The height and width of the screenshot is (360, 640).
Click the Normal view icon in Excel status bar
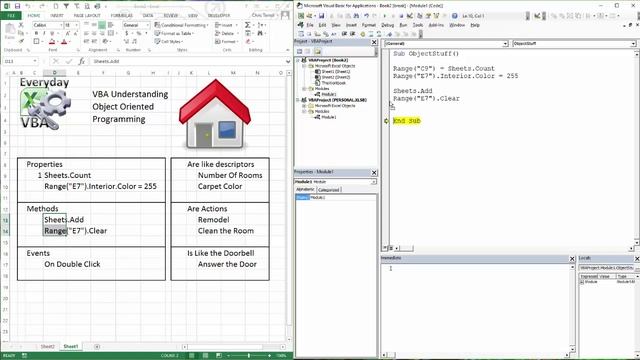tap(191, 356)
